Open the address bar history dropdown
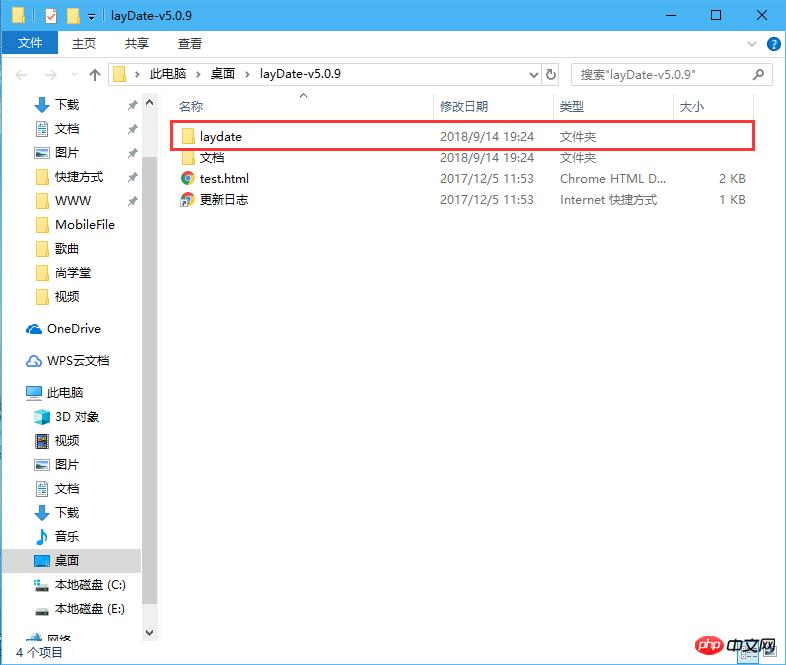786x665 pixels. click(534, 75)
